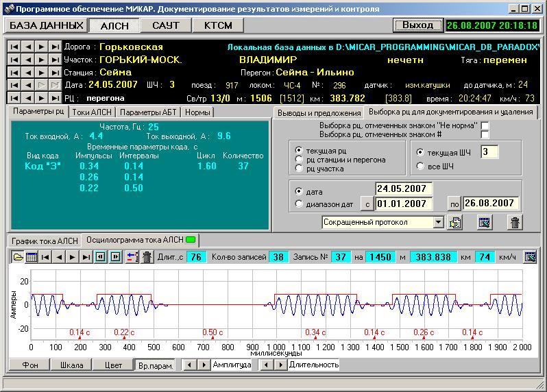Click the open folder icon in oscillogram toolbar

coord(18,257)
